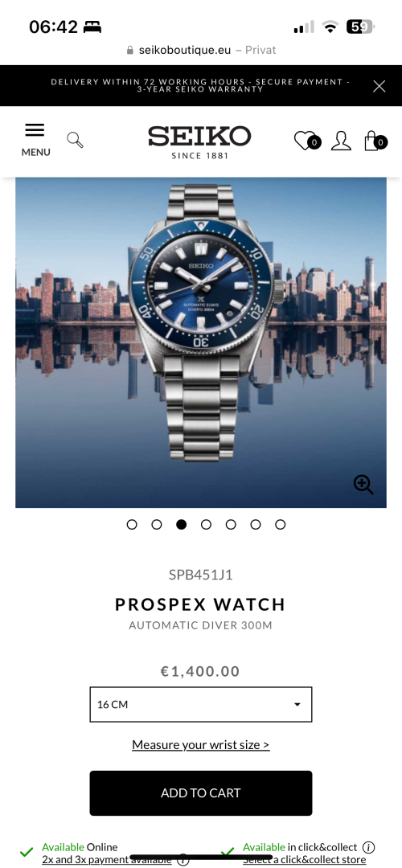Open the wishlist heart icon
Viewport: 402px width, 868px height.
click(x=307, y=141)
